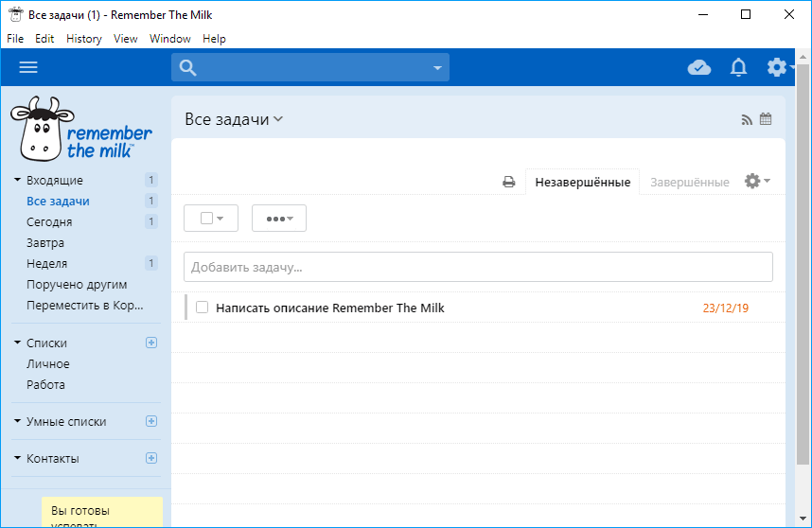Expand search options dropdown arrow
The width and height of the screenshot is (812, 528).
coord(437,68)
